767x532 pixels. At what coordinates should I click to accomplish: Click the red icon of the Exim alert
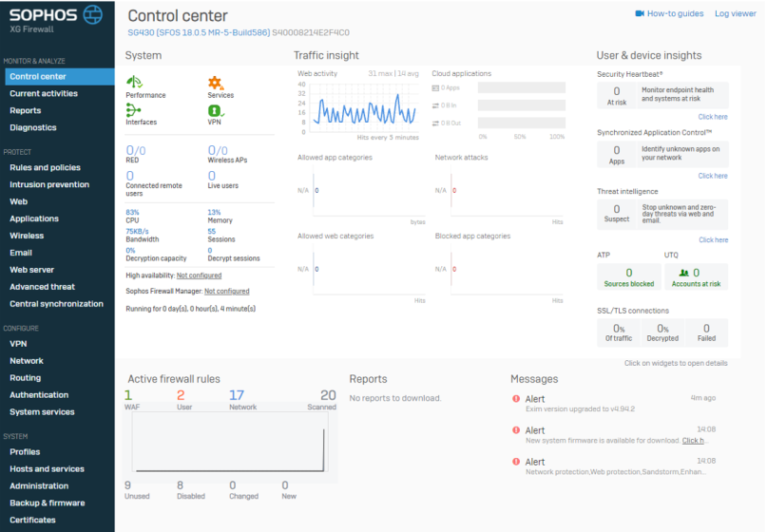click(x=515, y=398)
